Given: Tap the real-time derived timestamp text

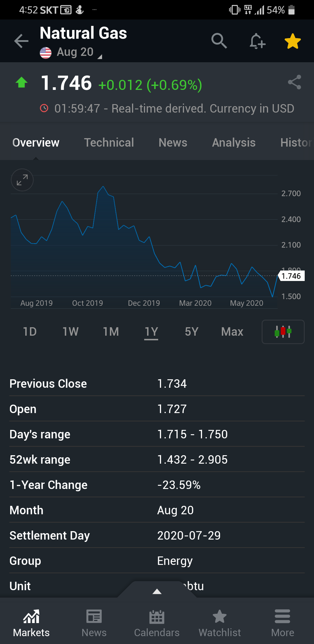Looking at the screenshot, I should click(174, 108).
